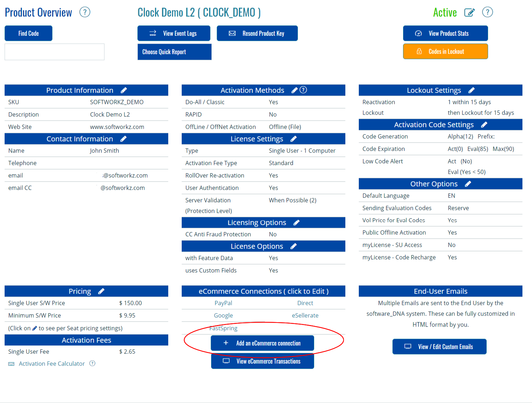Open the eSellerate eCommerce connection
This screenshot has width=532, height=403.
[305, 315]
